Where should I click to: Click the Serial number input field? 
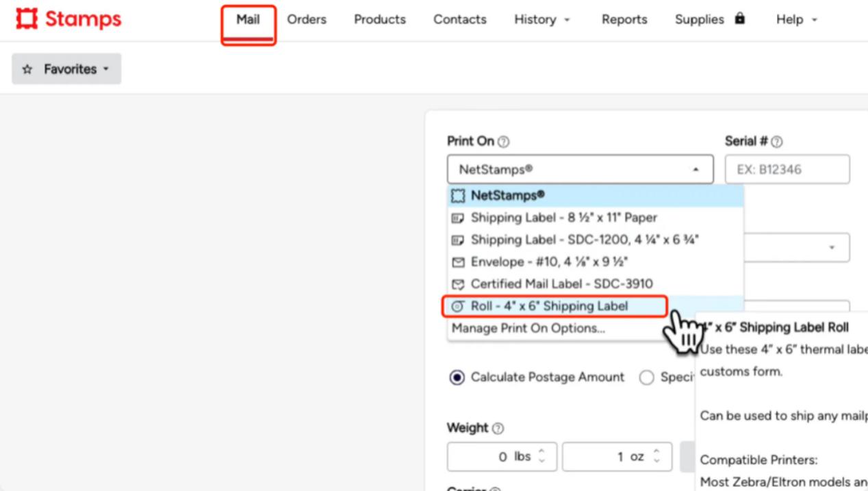click(x=787, y=169)
